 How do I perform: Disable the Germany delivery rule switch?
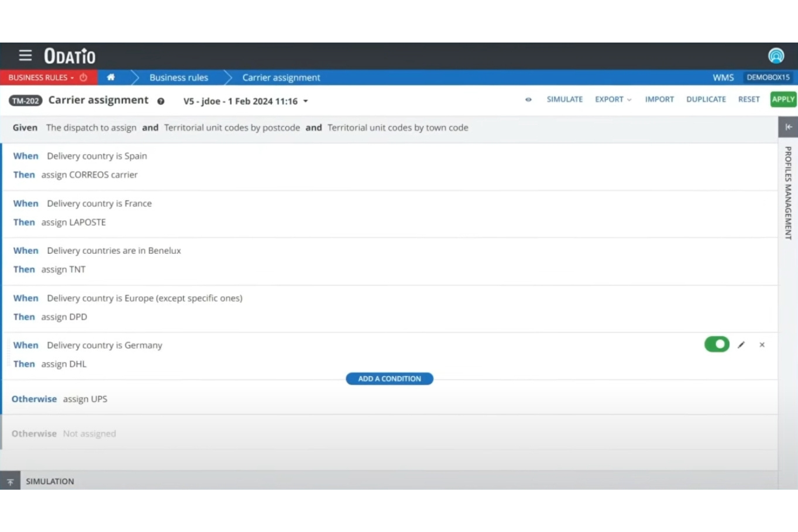tap(716, 344)
